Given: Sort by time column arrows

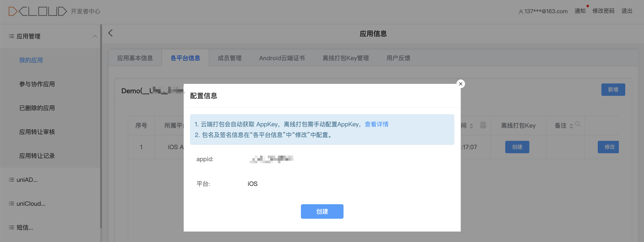Looking at the screenshot, I should (x=471, y=126).
